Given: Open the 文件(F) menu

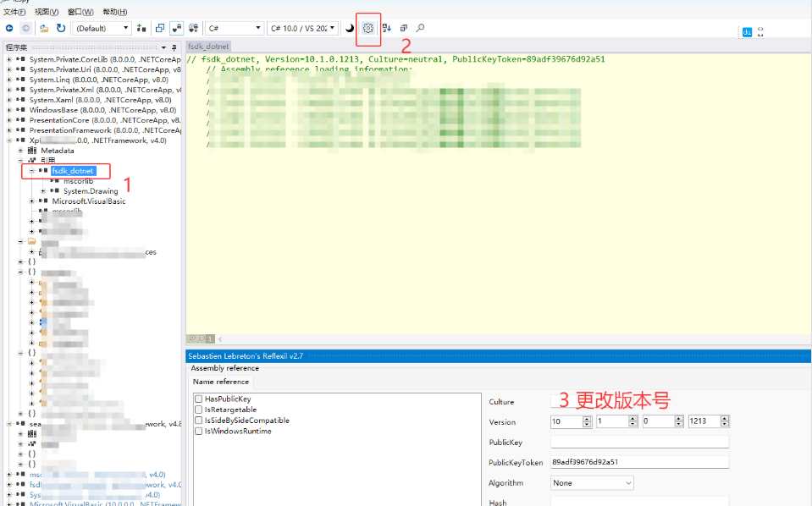Looking at the screenshot, I should 14,12.
